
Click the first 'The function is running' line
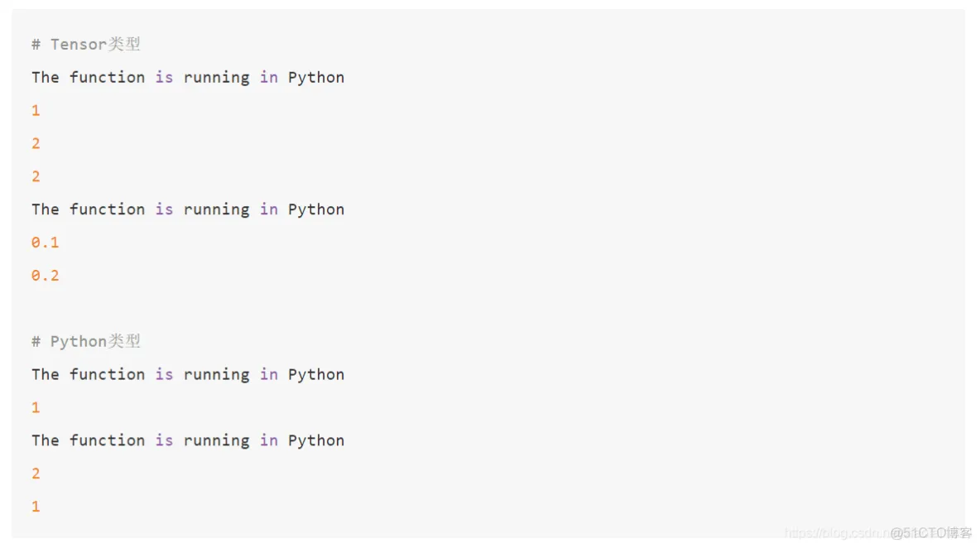[x=188, y=78]
